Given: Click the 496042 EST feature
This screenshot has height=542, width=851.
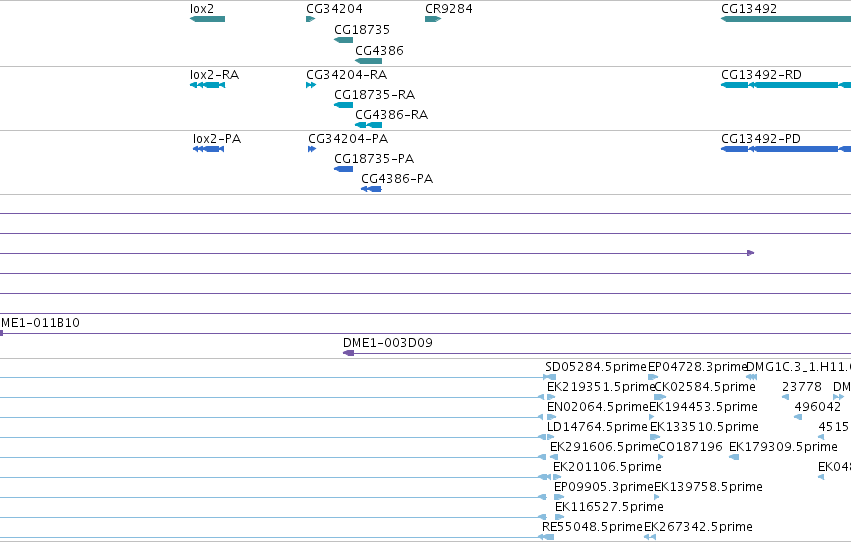Looking at the screenshot, I should (798, 417).
